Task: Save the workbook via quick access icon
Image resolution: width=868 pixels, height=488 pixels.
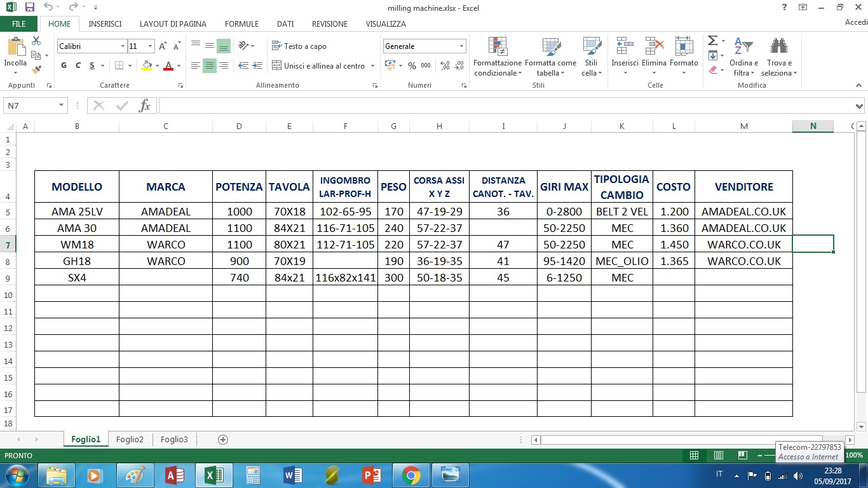Action: tap(29, 8)
